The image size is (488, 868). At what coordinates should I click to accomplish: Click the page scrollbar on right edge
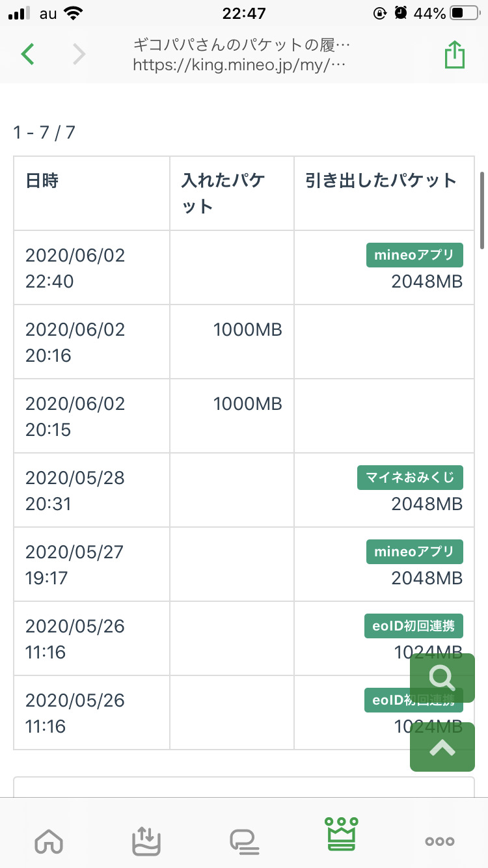[x=482, y=210]
